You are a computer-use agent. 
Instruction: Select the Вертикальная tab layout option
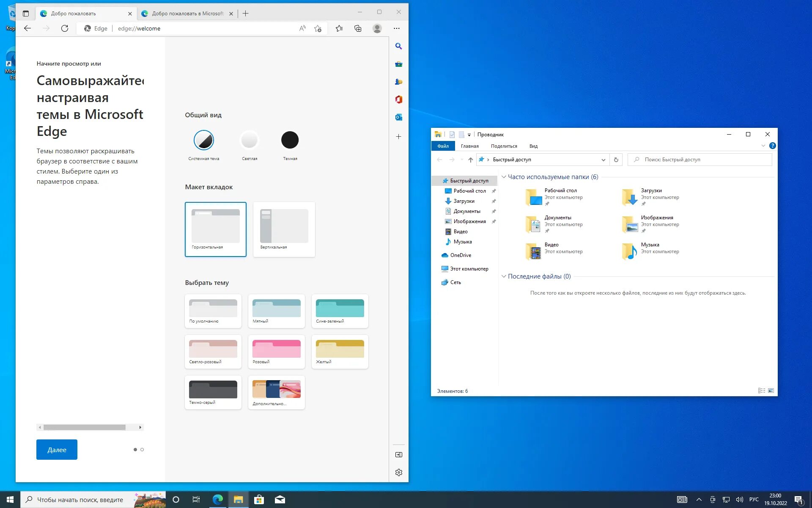pyautogui.click(x=283, y=227)
